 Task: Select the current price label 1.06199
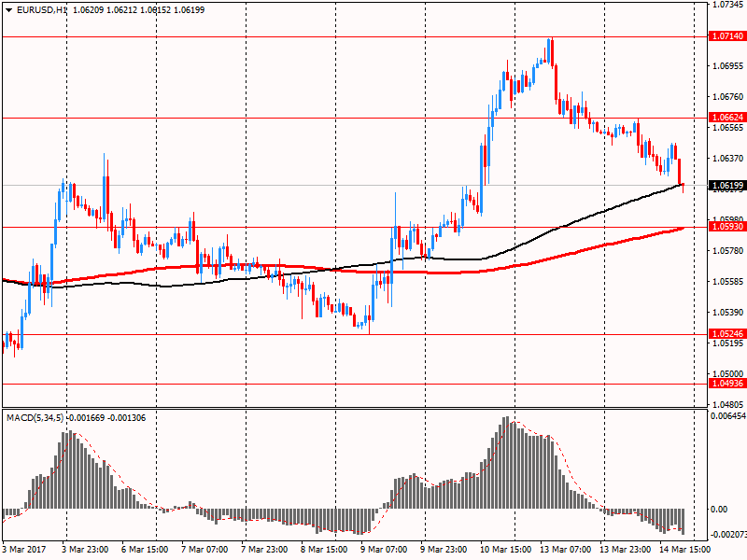(x=727, y=185)
